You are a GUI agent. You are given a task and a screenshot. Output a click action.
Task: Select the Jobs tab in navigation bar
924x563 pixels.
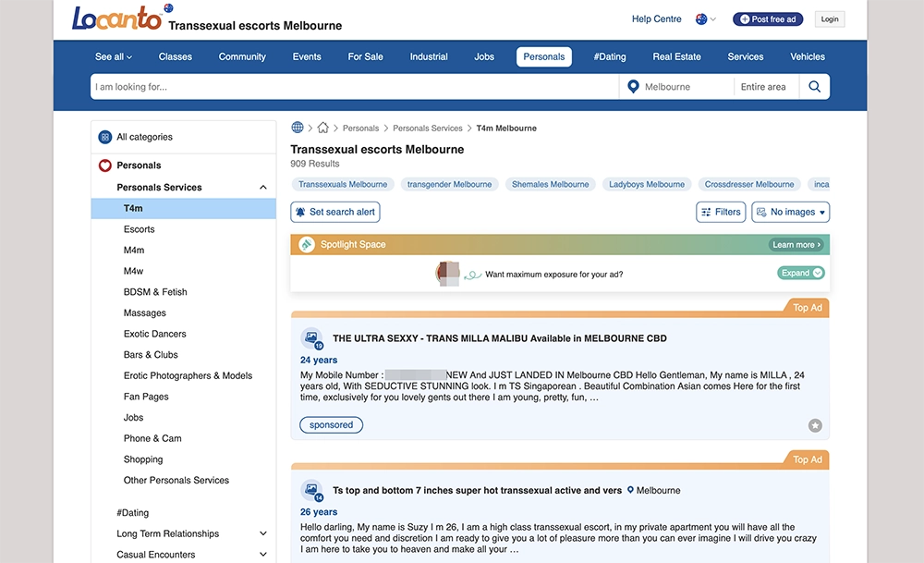point(484,56)
